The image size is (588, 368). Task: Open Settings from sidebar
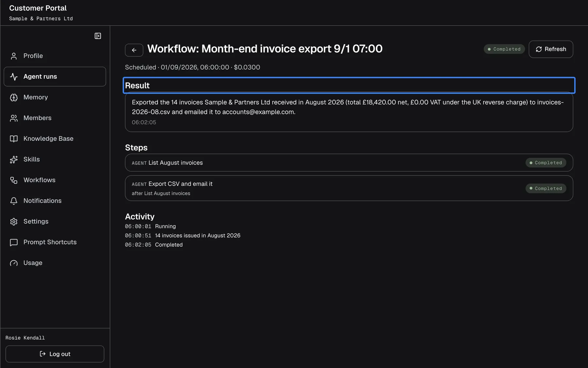tap(55, 221)
